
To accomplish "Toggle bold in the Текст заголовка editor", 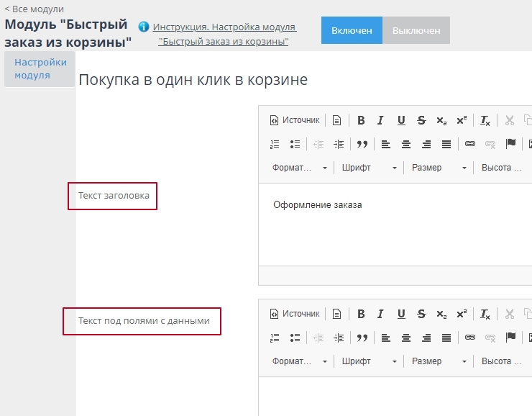I will coord(361,121).
